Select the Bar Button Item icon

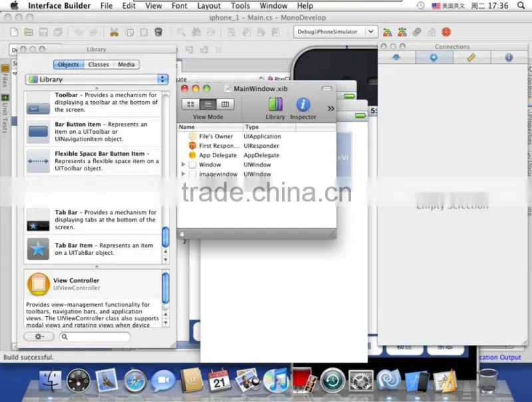[x=38, y=131]
